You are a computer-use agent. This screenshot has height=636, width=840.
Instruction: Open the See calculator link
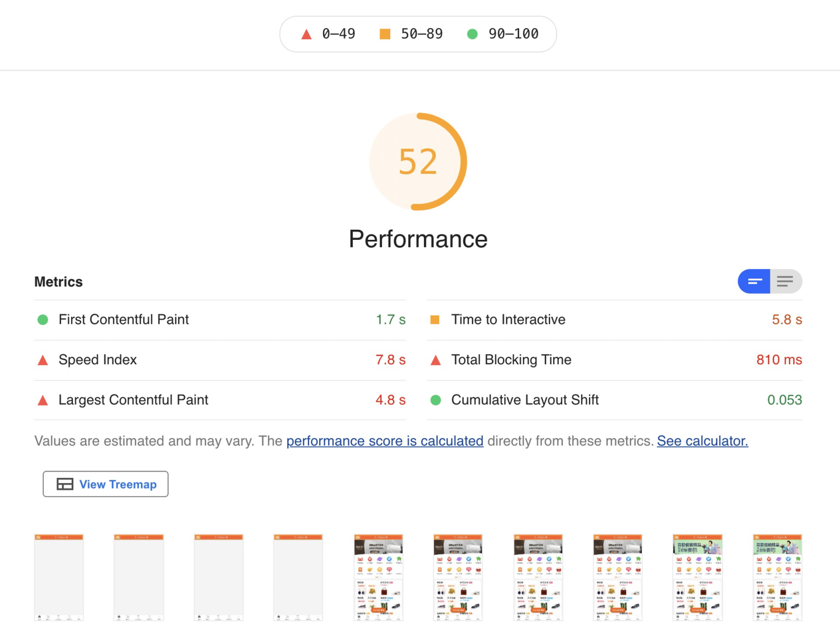702,441
